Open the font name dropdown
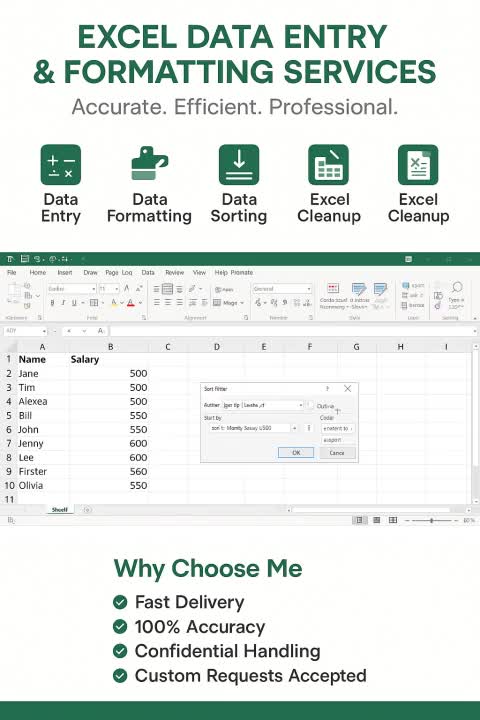 coord(93,289)
